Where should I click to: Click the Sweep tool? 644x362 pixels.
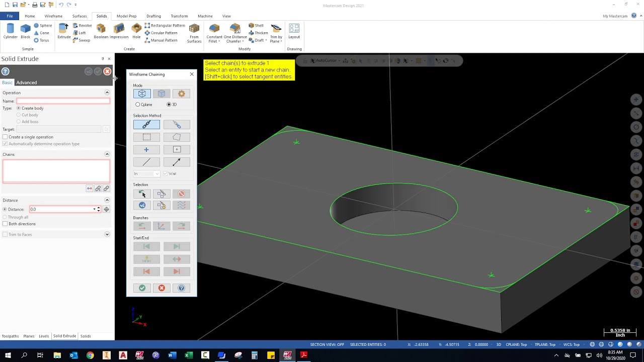click(x=82, y=40)
